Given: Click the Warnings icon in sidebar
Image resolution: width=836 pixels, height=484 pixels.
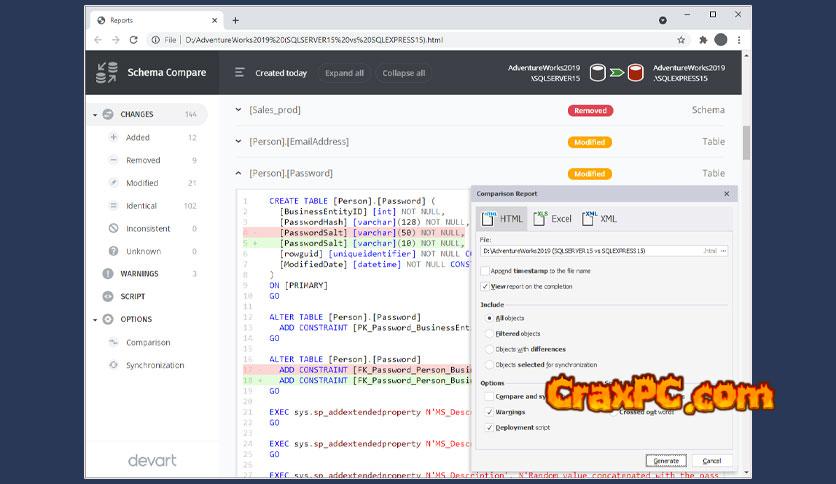Looking at the screenshot, I should pyautogui.click(x=109, y=274).
